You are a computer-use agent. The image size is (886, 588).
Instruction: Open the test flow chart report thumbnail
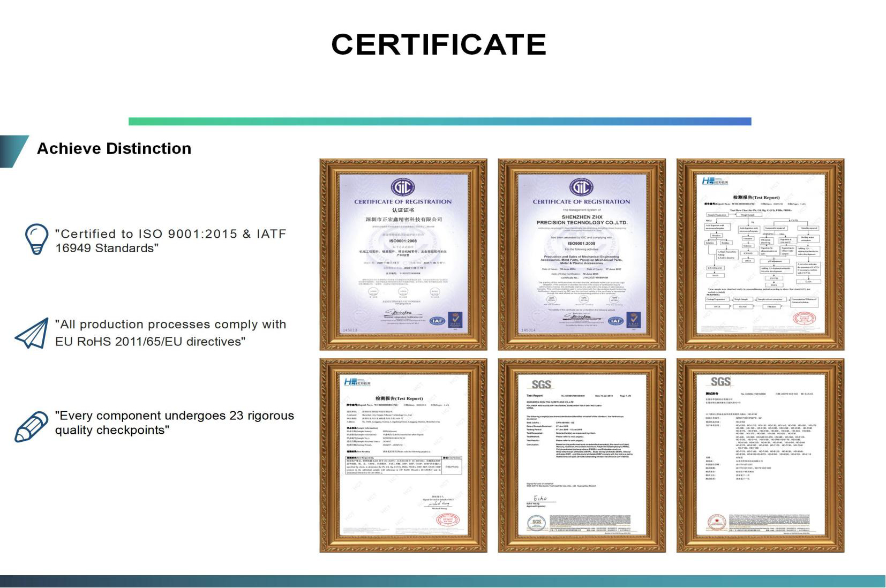[761, 254]
